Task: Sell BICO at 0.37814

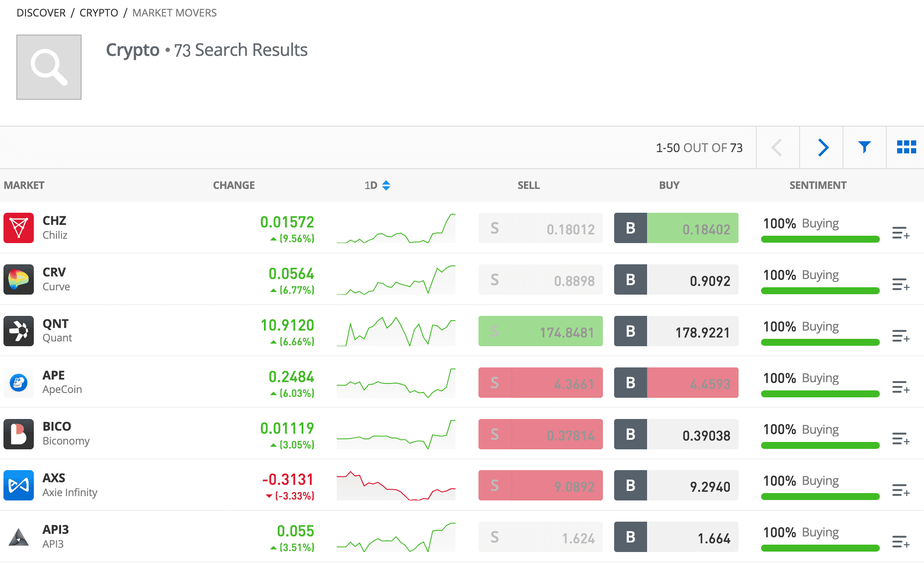Action: 540,434
